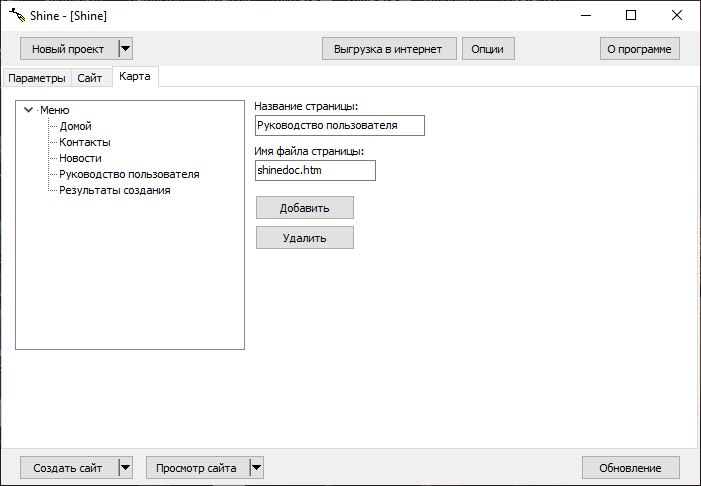
Task: Click the Обновление button
Action: (x=630, y=467)
